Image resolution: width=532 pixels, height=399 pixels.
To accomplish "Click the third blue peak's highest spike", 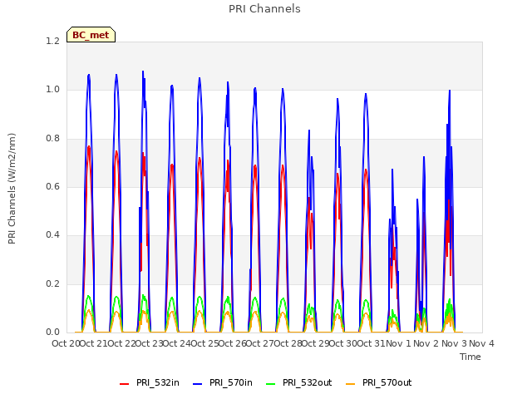I will 143,71.
